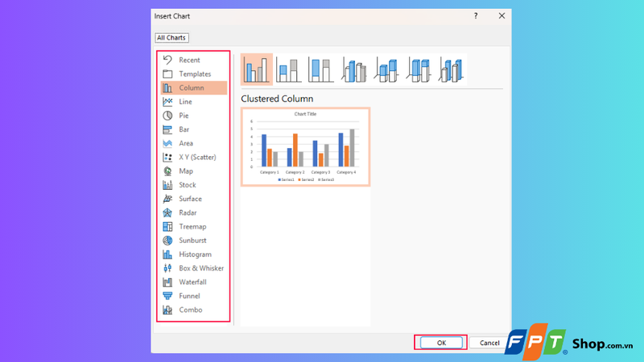Click the Radar chart icon
Screen dimensions: 644x362
[167, 212]
